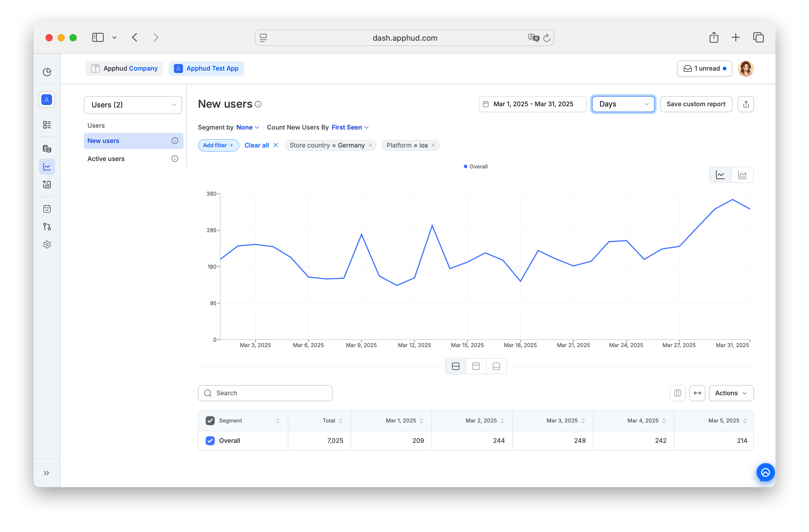The width and height of the screenshot is (809, 532).
Task: Click Clear all filters link
Action: pos(261,145)
